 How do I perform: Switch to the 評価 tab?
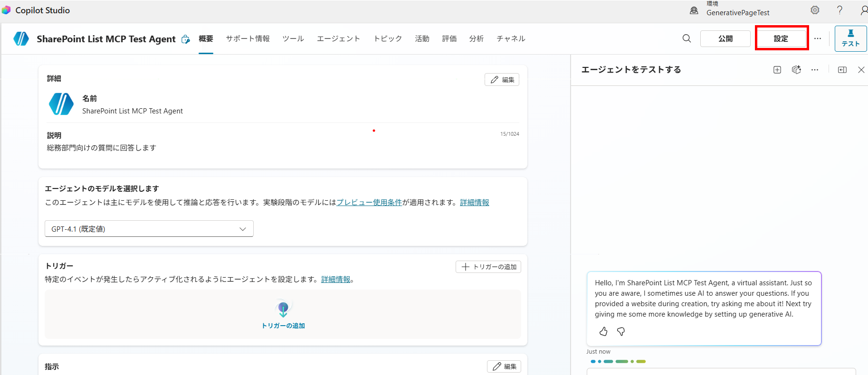(449, 38)
